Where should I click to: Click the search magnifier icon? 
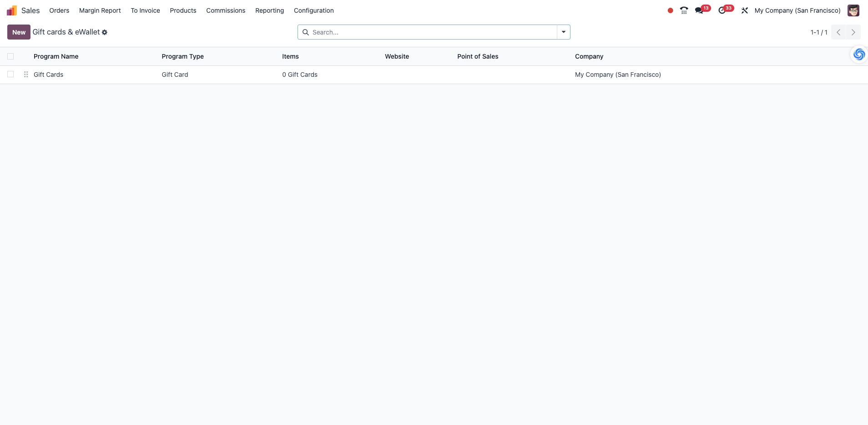pyautogui.click(x=306, y=32)
